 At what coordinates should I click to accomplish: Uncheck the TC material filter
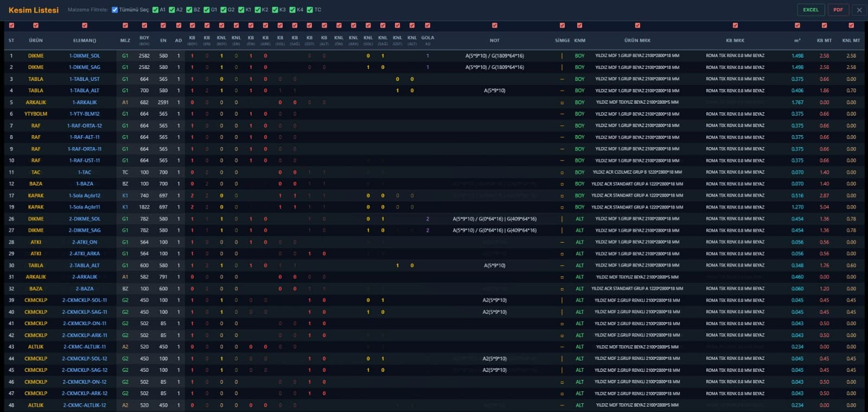point(310,10)
